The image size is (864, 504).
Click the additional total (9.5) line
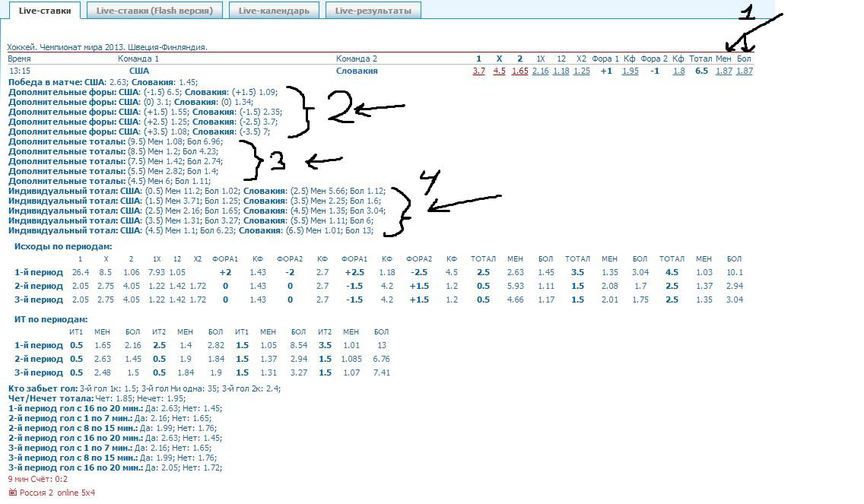[x=115, y=141]
